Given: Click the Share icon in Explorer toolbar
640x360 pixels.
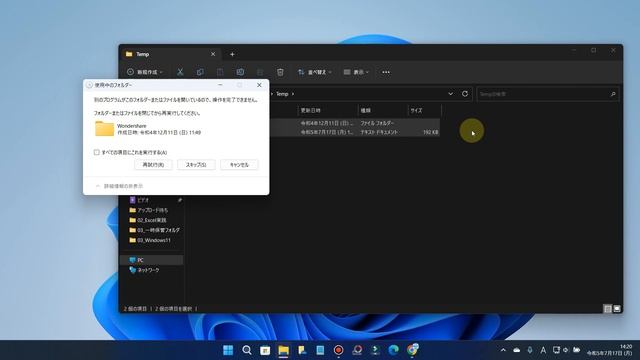Looking at the screenshot, I should click(x=260, y=72).
